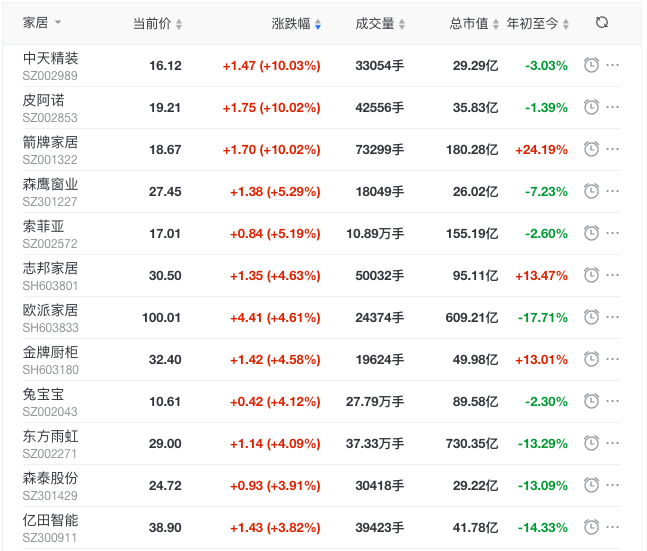Set alert clock for 箭牌家居 row
Viewport: 647px width, 551px height.
[591, 149]
